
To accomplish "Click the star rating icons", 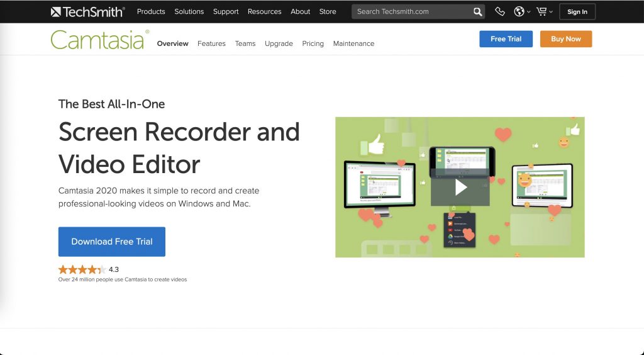I will pyautogui.click(x=82, y=269).
